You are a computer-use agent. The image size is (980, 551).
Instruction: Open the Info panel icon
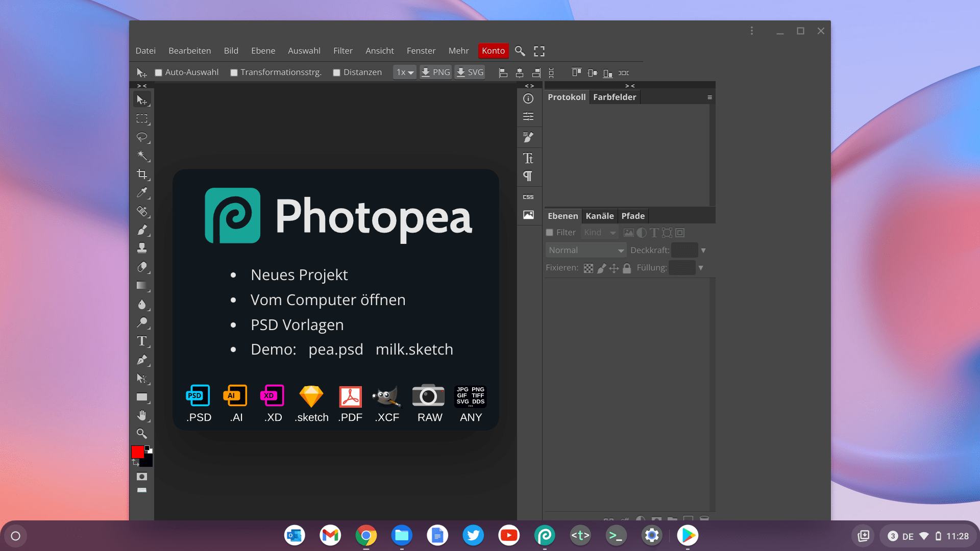coord(528,98)
